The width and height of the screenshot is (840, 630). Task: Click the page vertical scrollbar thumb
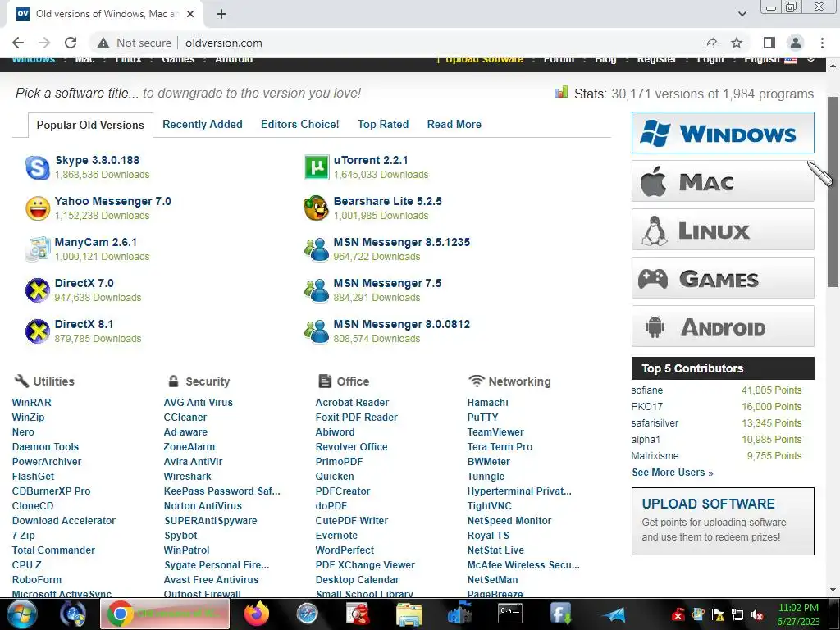tap(833, 192)
